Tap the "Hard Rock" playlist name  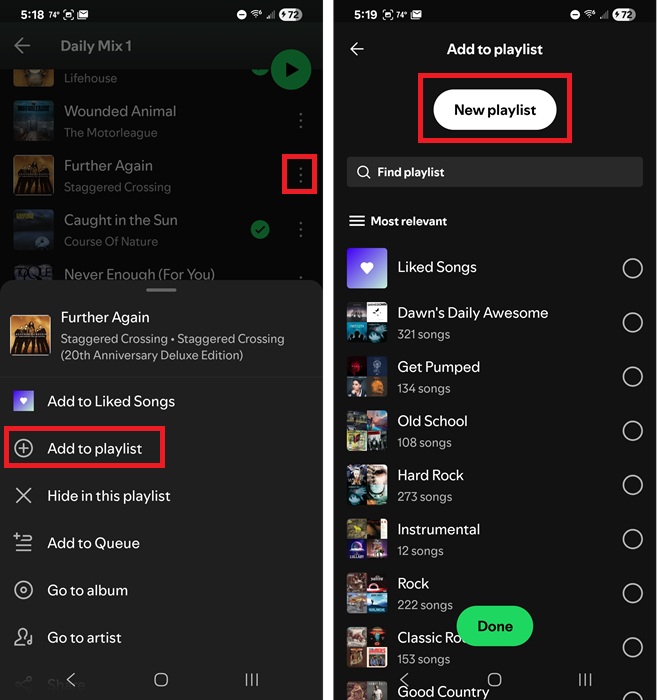[x=430, y=475]
